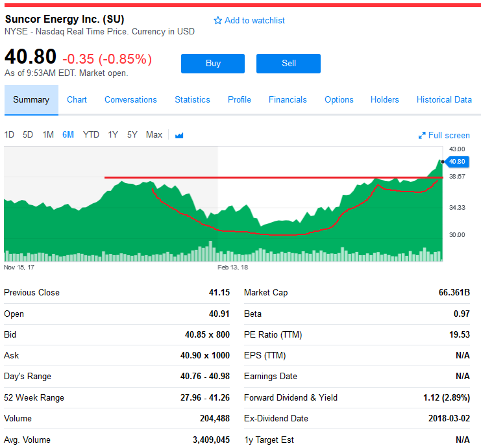Screen dimensions: 481x448
Task: Switch chart range to YTD
Action: coord(91,134)
